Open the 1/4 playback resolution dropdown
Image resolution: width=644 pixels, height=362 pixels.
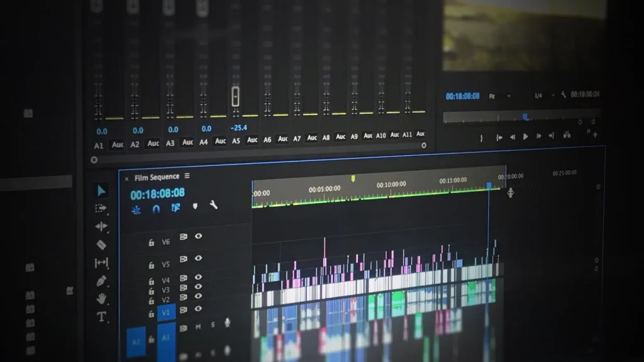[x=545, y=96]
